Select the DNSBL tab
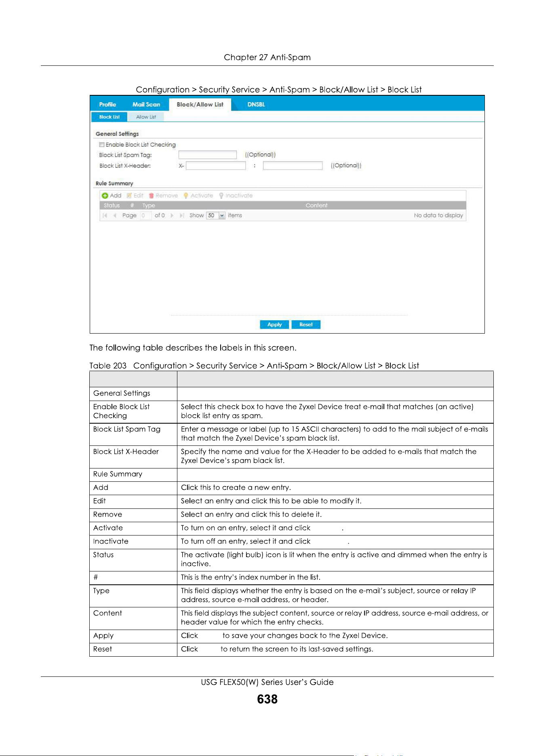The height and width of the screenshot is (756, 535). coord(256,105)
